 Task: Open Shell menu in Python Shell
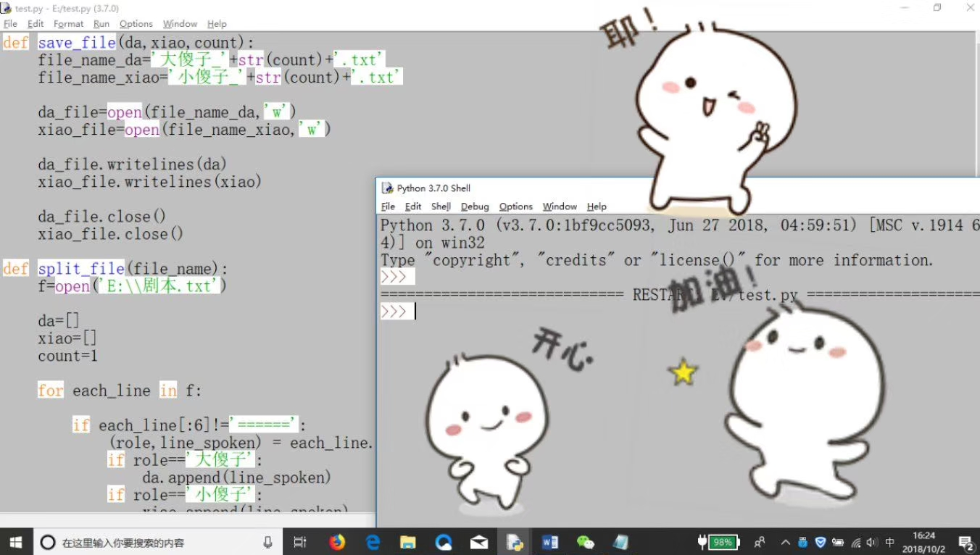pos(441,206)
